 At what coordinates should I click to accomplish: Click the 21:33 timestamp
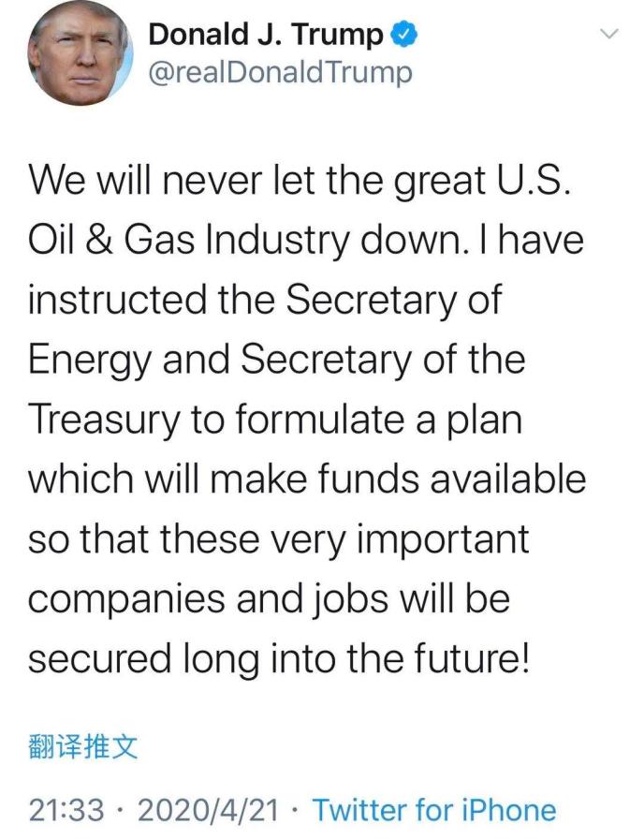point(66,810)
